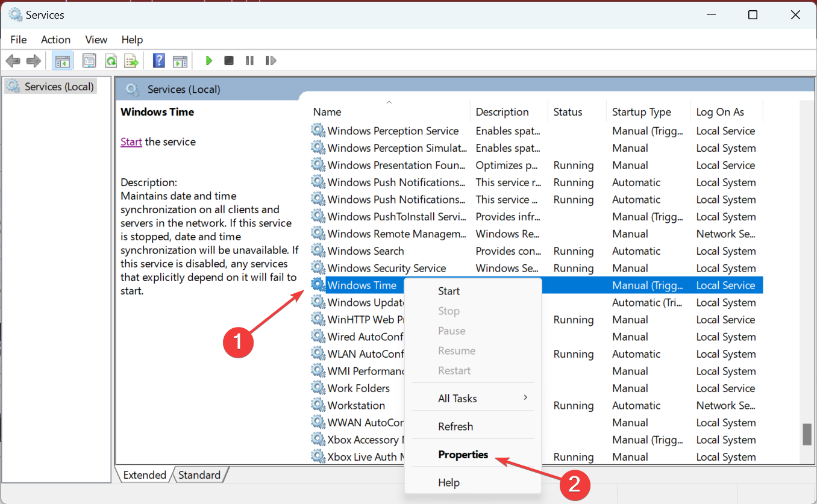The image size is (817, 504).
Task: Click Services (Local) header magnifier icon
Action: point(133,90)
